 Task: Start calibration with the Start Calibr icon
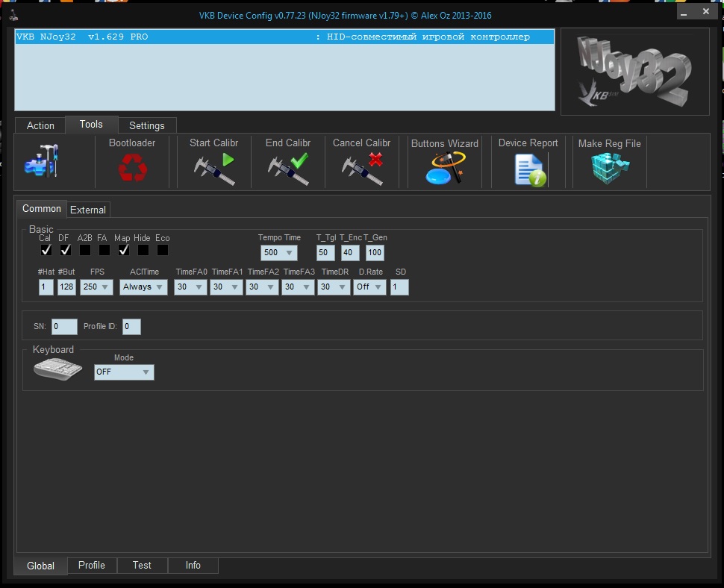coord(213,169)
